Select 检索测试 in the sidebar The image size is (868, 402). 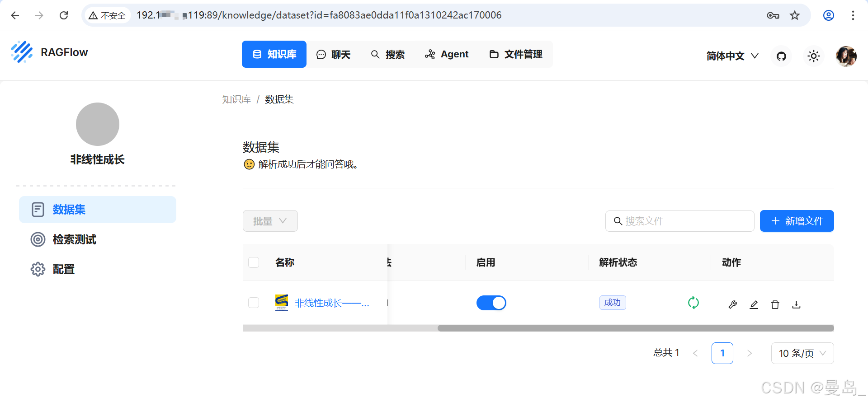click(x=98, y=239)
